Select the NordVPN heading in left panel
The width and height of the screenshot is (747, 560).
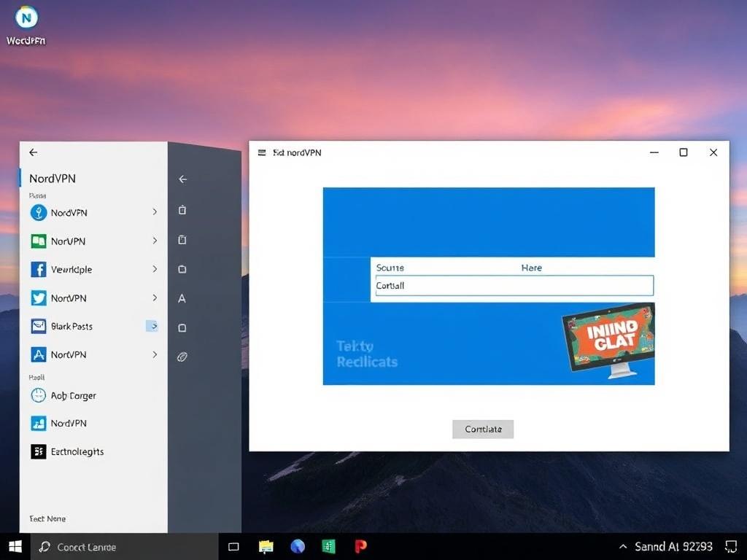pyautogui.click(x=53, y=179)
